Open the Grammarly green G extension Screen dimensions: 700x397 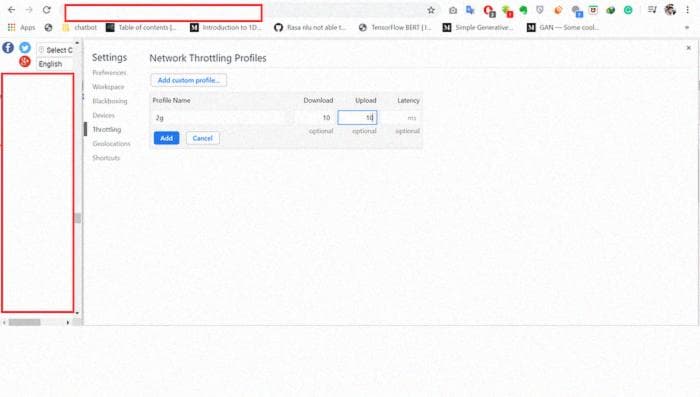tap(628, 10)
